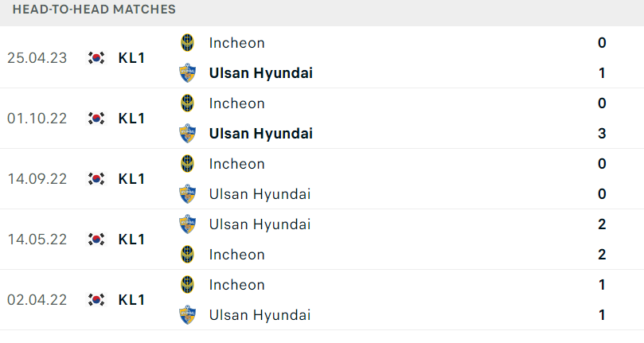
Task: Click Incheon crest in 02.04.22 match
Action: coord(187,285)
